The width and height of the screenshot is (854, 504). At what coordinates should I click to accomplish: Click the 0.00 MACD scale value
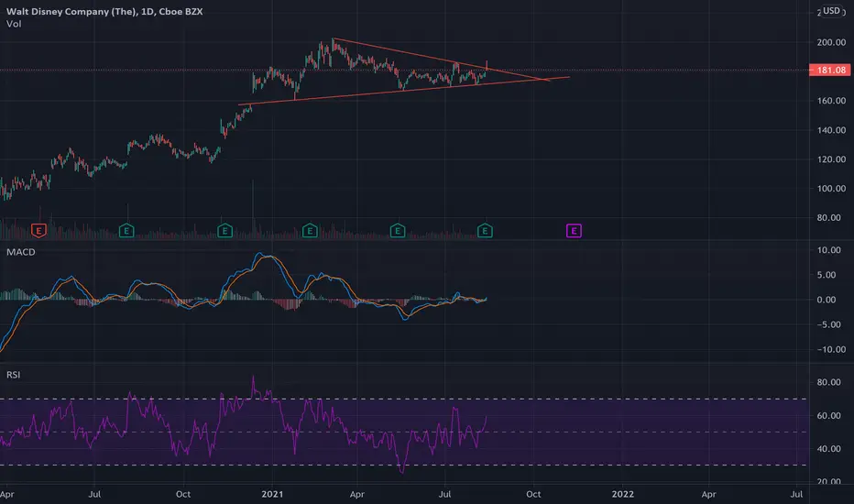click(x=827, y=300)
